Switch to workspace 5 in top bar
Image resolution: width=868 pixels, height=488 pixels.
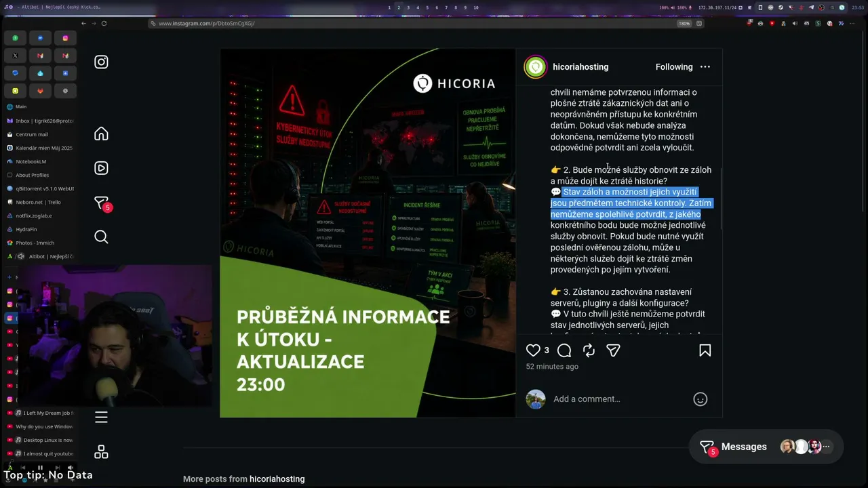tap(427, 7)
